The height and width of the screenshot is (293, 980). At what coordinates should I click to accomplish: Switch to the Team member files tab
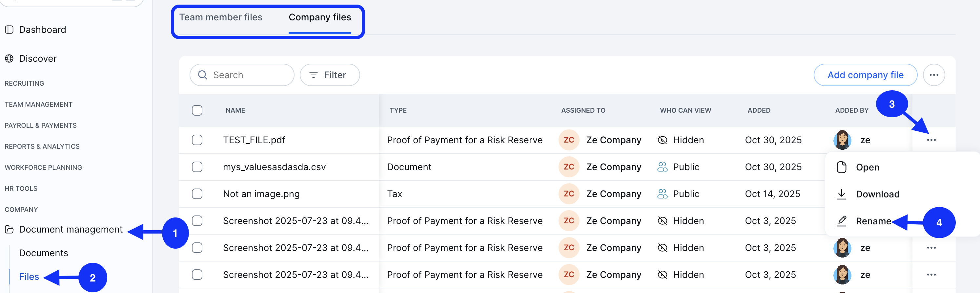pyautogui.click(x=221, y=17)
